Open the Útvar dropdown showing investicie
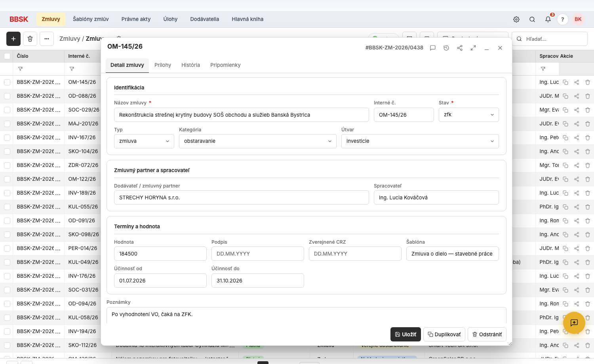Screen dimensions: 594x364 420,141
